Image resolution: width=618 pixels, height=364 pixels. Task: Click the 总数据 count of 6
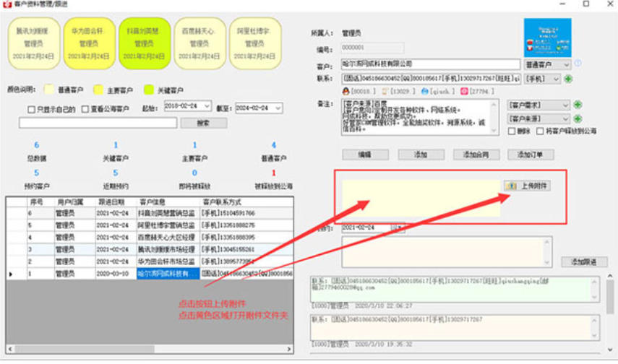pyautogui.click(x=37, y=145)
